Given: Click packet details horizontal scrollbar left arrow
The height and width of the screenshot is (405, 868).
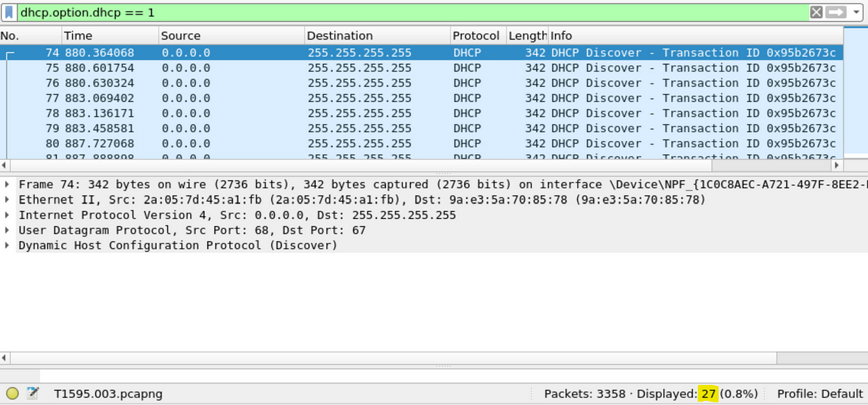Looking at the screenshot, I should tap(5, 358).
